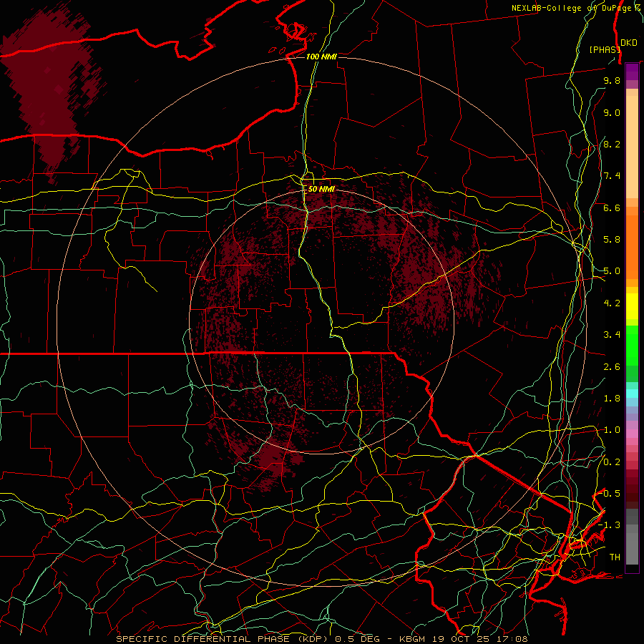The height and width of the screenshot is (644, 644).
Task: Click the 7.4 value on the color scale
Action: coord(612,176)
